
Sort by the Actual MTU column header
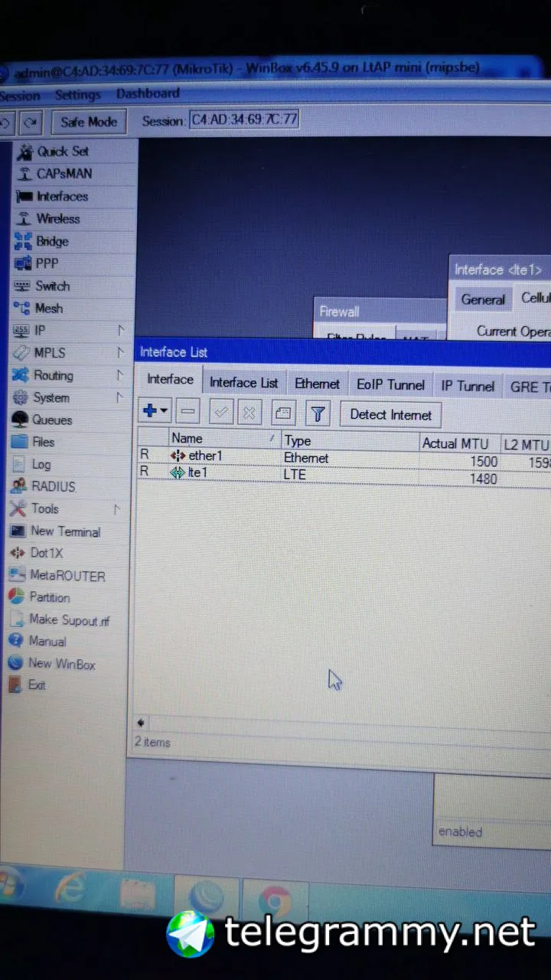click(x=459, y=443)
